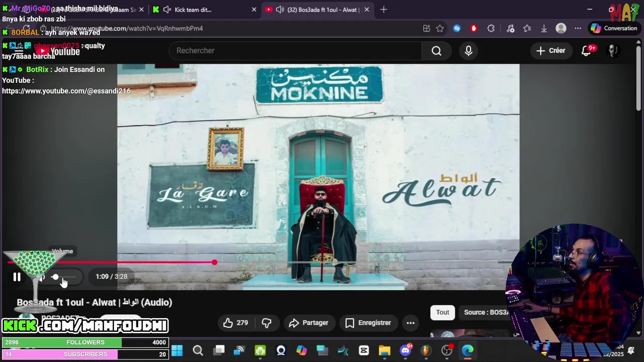644x362 pixels.
Task: Open the app available grid icon in address bar
Action: pyautogui.click(x=427, y=29)
